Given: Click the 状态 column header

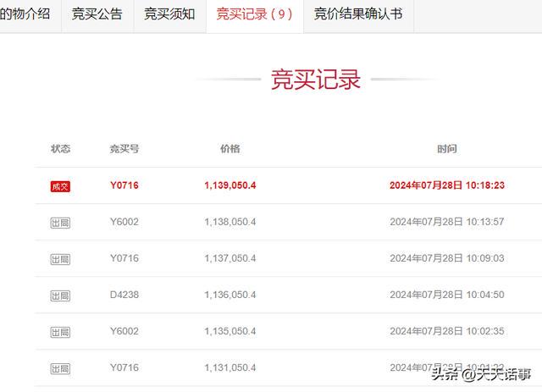Looking at the screenshot, I should coord(60,149).
